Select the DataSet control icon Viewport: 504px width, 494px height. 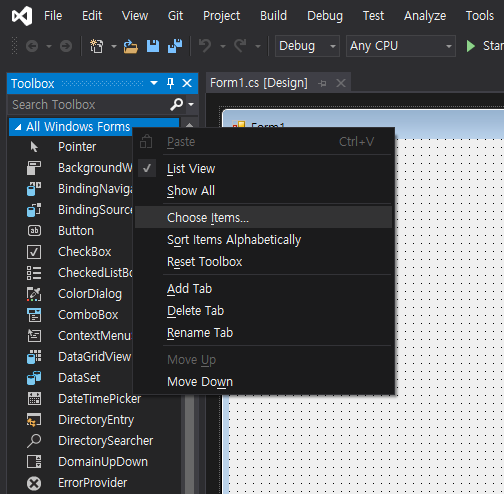(x=34, y=378)
